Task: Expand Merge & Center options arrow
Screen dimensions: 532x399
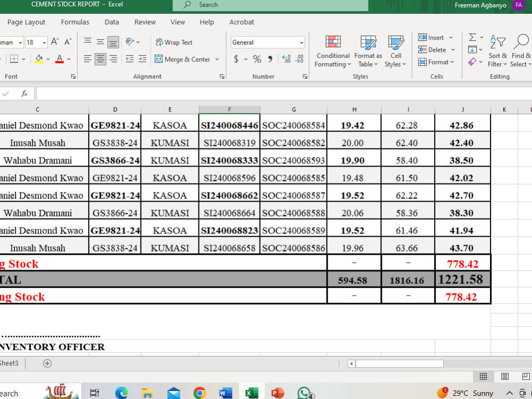Action: pos(217,59)
